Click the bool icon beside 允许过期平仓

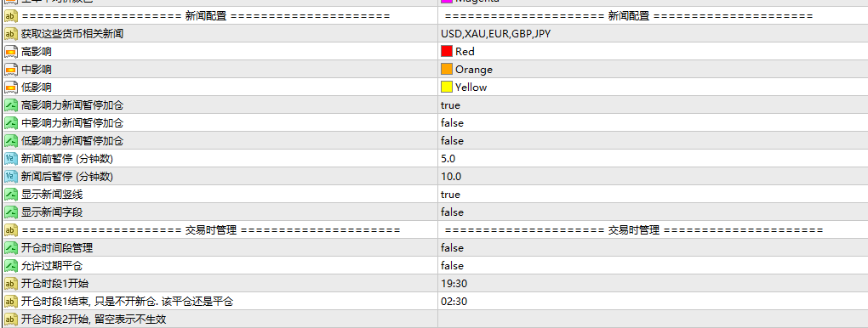11,265
